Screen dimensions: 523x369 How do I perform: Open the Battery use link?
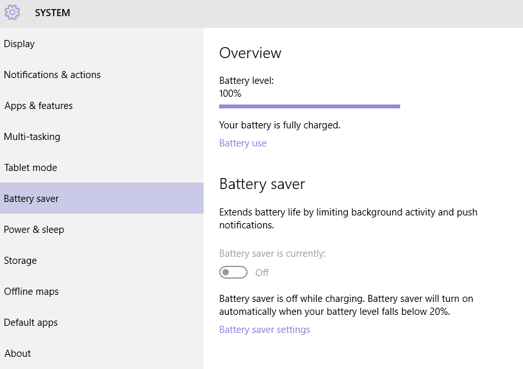[x=243, y=143]
